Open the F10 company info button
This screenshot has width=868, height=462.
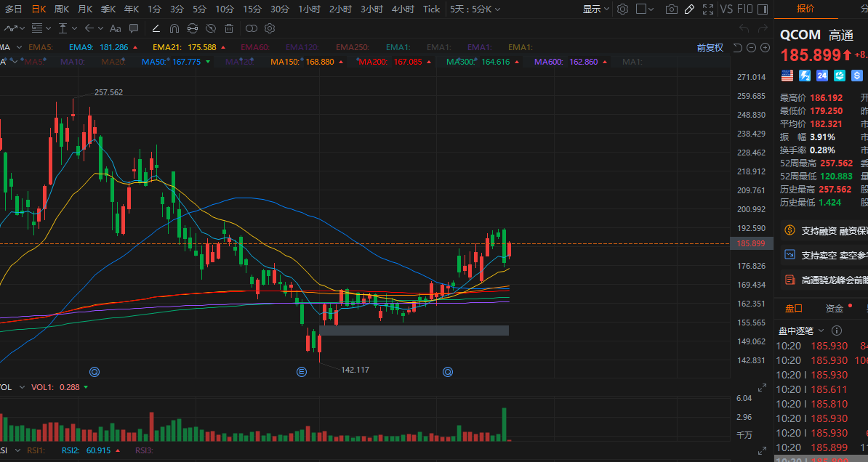(x=744, y=9)
